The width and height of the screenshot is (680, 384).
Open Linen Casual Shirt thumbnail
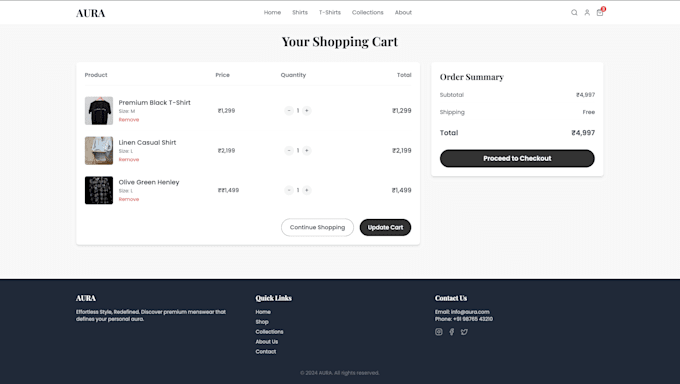point(99,151)
